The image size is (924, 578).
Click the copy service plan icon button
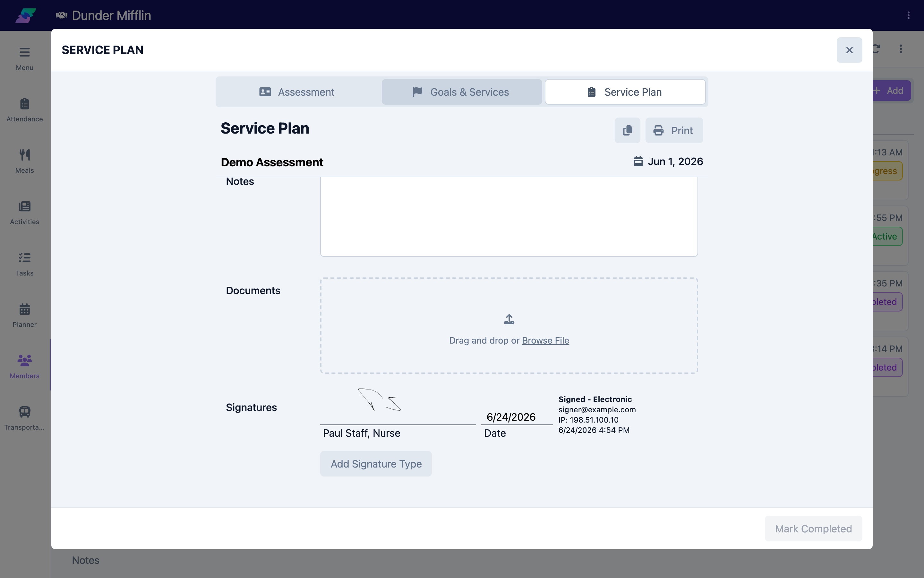[x=627, y=130]
